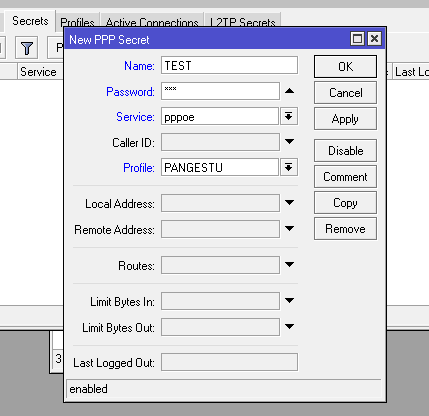Image resolution: width=429 pixels, height=416 pixels.
Task: Apply the PPP secret settings
Action: (345, 119)
